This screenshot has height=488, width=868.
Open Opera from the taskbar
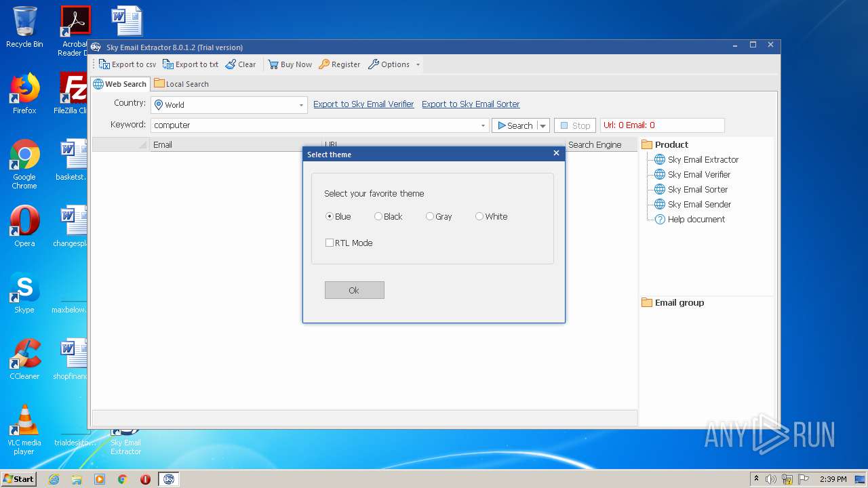145,479
